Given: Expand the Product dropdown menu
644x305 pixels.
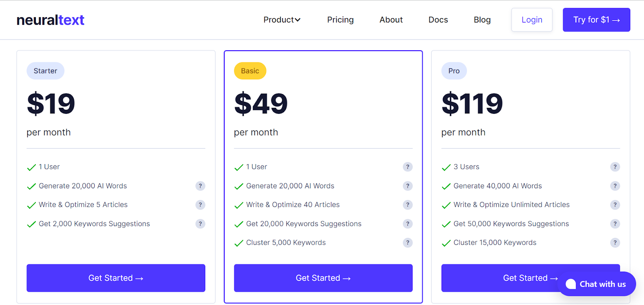Looking at the screenshot, I should [282, 20].
